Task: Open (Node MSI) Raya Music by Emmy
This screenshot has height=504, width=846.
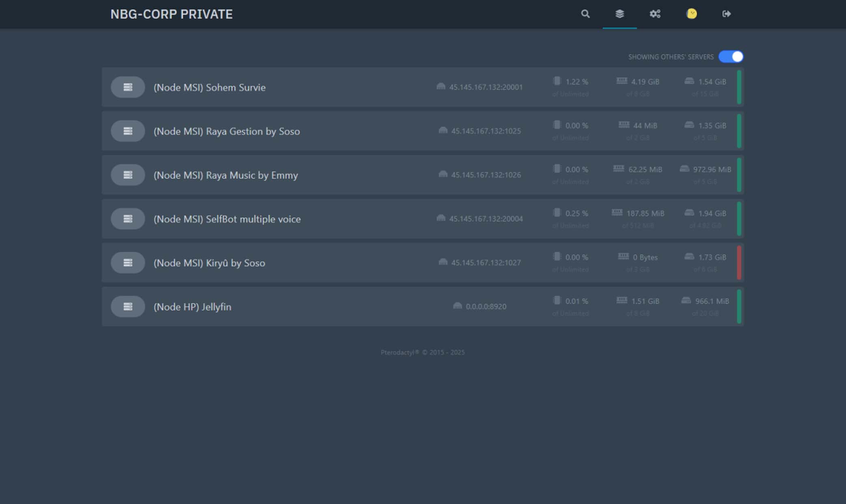Action: click(x=226, y=175)
